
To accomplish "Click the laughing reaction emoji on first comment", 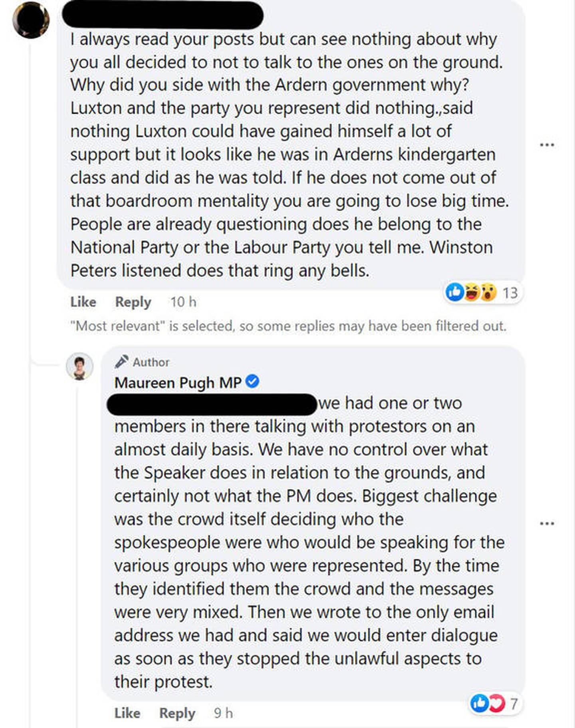I will (472, 292).
